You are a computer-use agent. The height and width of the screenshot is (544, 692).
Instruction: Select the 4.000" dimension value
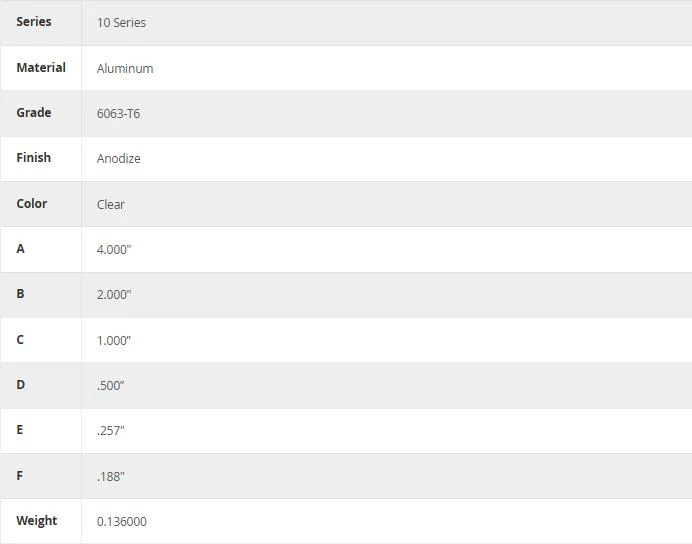tap(114, 249)
